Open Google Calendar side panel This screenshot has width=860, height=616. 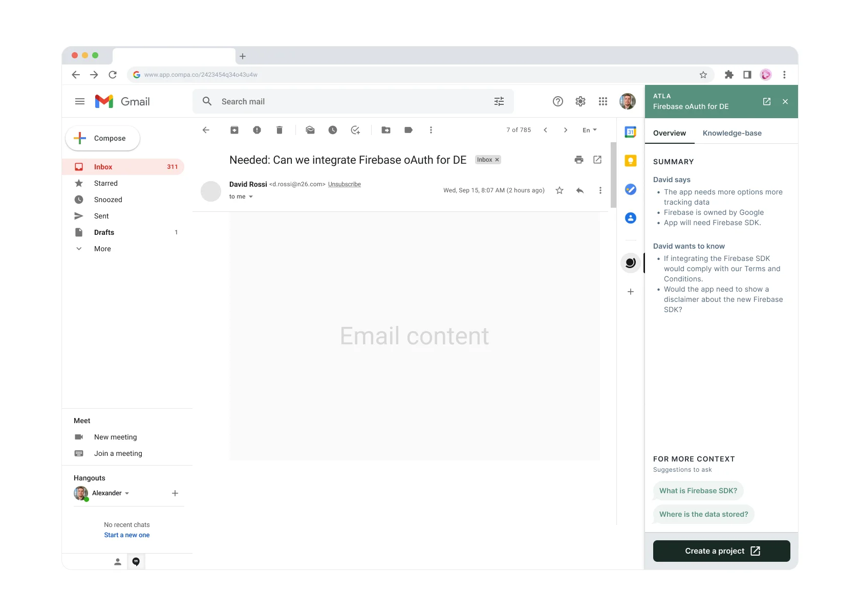(631, 132)
